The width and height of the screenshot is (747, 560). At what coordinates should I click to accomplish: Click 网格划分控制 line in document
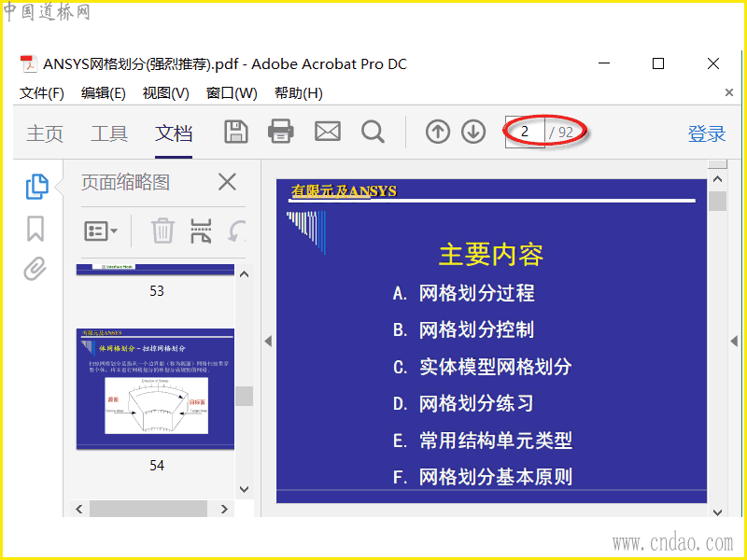(477, 329)
